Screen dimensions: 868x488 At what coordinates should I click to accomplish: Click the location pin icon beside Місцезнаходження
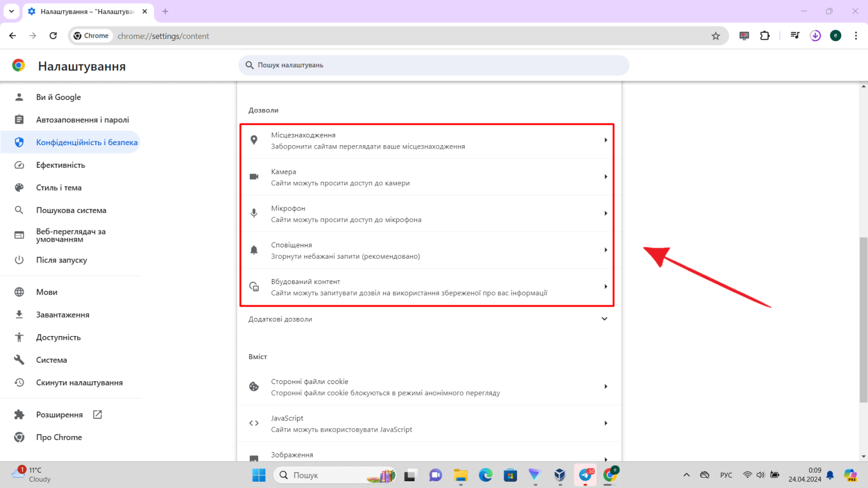(x=254, y=140)
